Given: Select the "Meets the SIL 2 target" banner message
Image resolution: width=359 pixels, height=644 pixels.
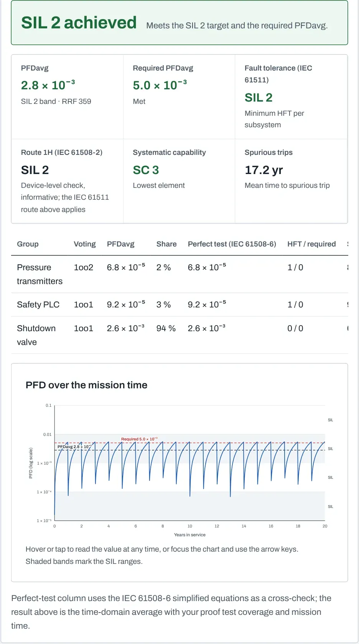Looking at the screenshot, I should 237,26.
